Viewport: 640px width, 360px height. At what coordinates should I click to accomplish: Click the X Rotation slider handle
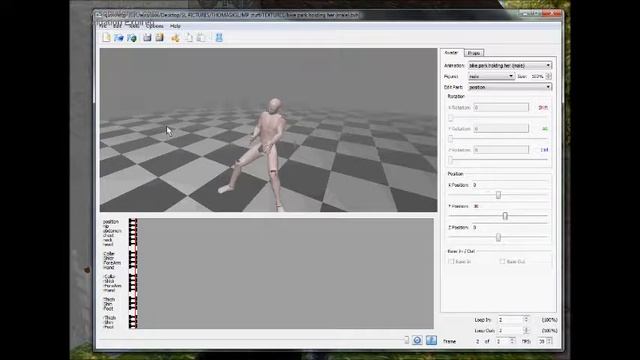coord(451,118)
